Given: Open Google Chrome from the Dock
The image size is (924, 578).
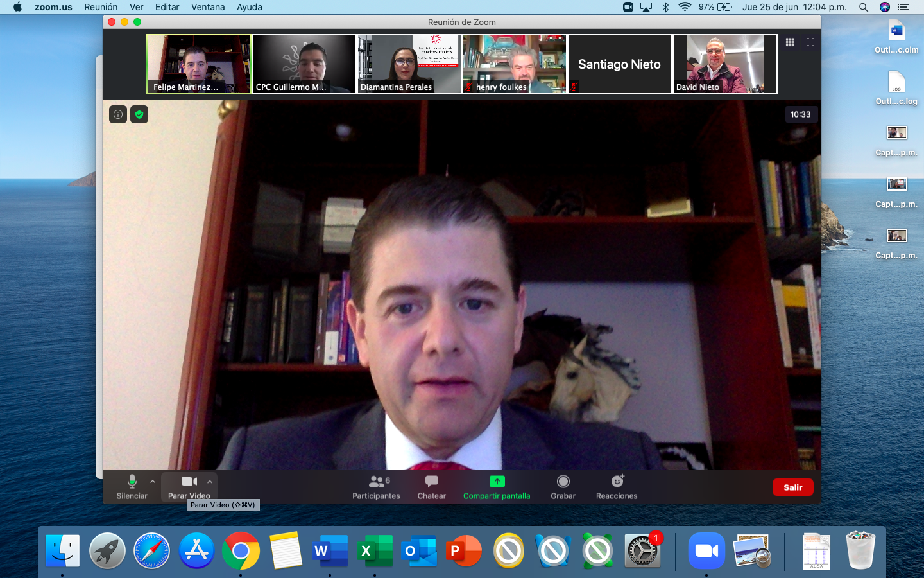Looking at the screenshot, I should pyautogui.click(x=241, y=551).
